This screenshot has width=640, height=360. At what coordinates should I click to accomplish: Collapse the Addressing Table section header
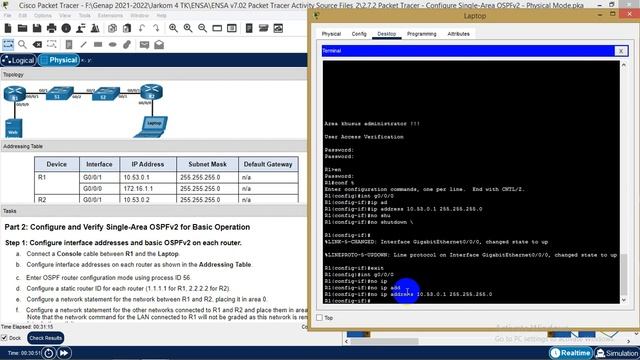[x=153, y=146]
